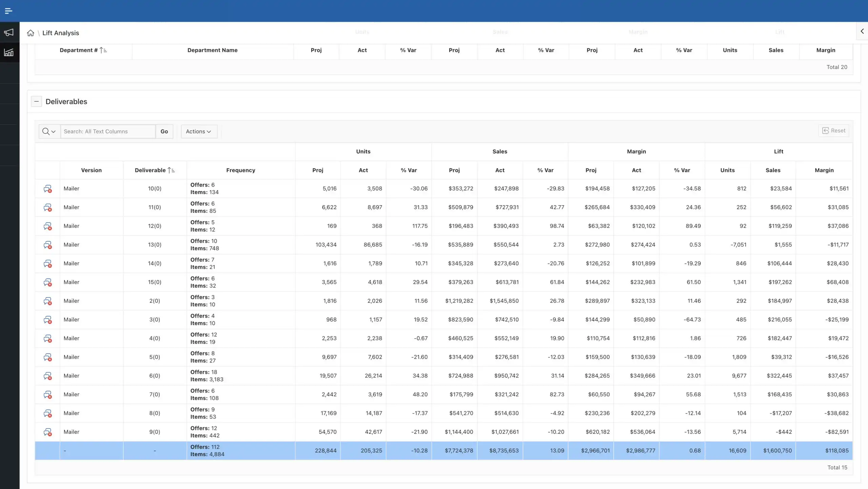
Task: Collapse the right side panel chevron
Action: pos(862,31)
